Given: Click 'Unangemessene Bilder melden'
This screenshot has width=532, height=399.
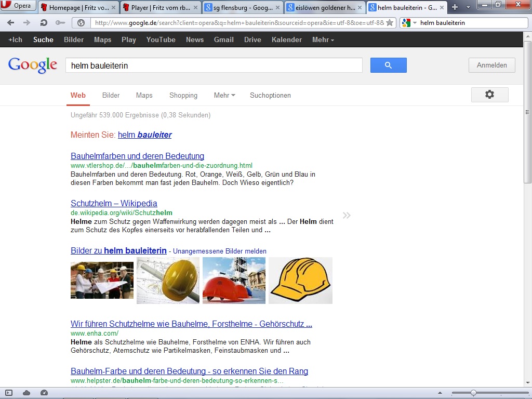Looking at the screenshot, I should [x=220, y=251].
